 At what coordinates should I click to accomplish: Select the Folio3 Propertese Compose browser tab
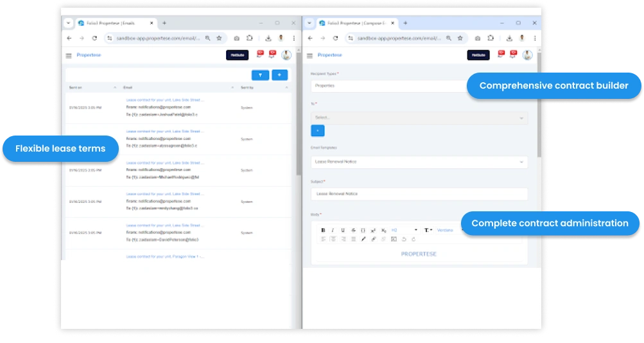[358, 23]
